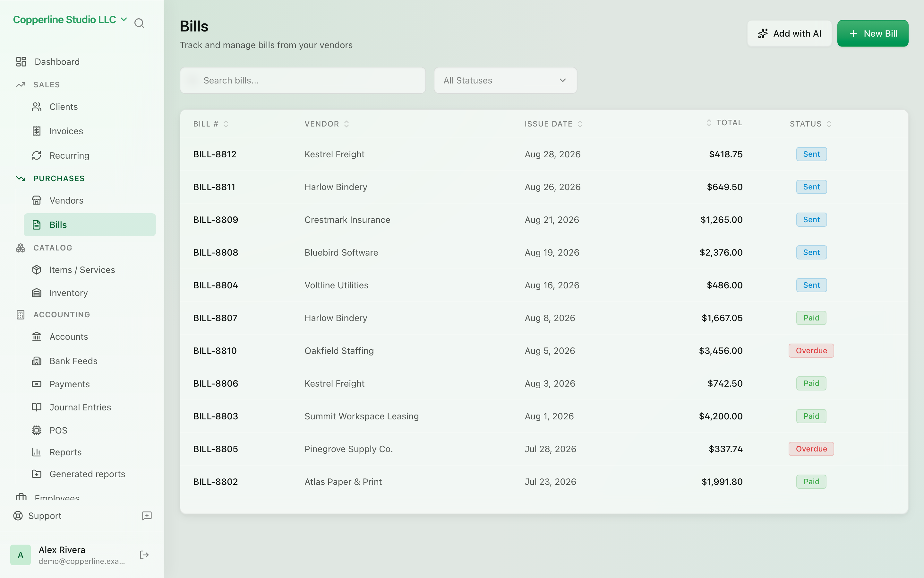Click the Alex Rivera user name

(62, 550)
